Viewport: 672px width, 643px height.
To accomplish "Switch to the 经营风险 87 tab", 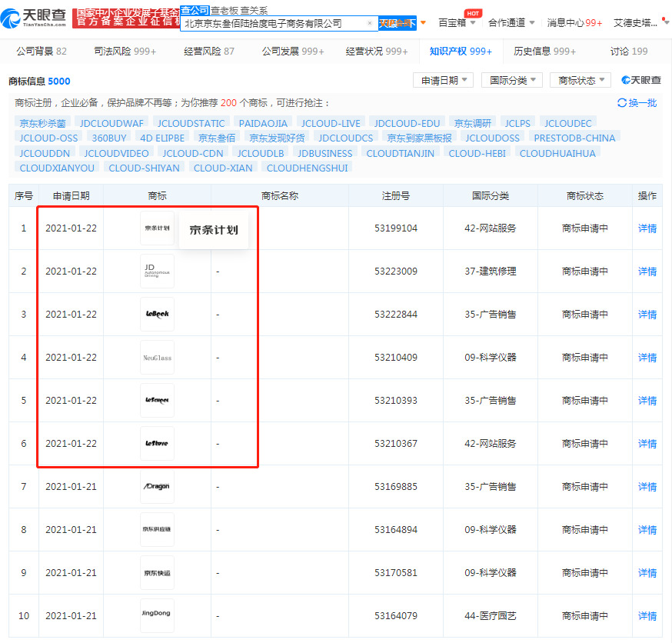I will (209, 52).
